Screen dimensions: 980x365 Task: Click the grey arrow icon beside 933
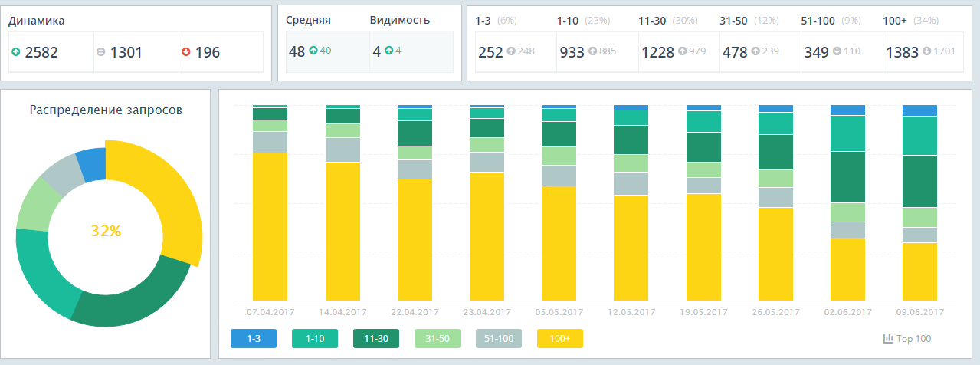point(592,52)
